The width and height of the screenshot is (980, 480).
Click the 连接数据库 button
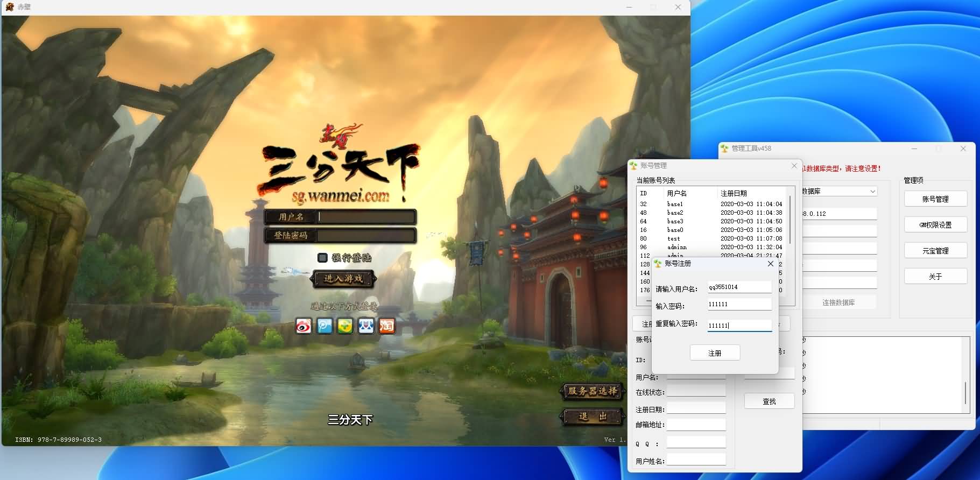click(838, 302)
